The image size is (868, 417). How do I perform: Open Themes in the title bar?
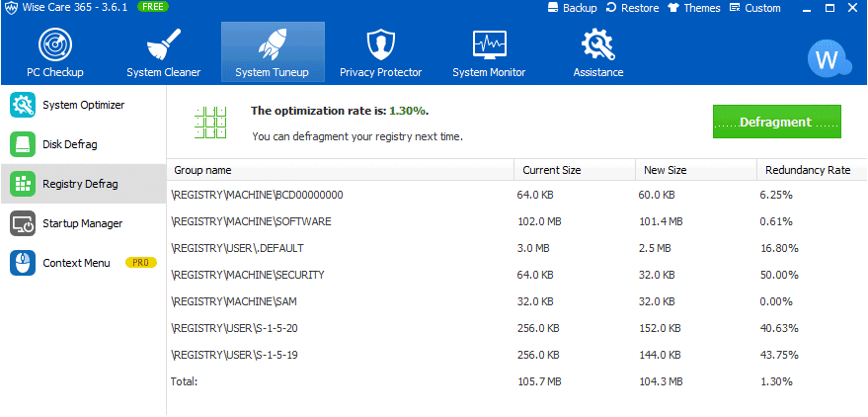click(694, 8)
